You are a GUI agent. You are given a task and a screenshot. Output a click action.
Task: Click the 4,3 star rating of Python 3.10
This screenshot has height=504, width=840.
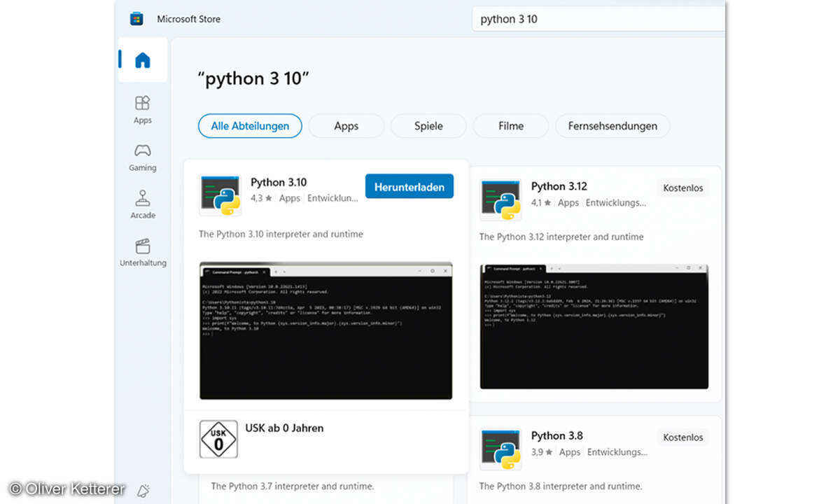pos(262,198)
